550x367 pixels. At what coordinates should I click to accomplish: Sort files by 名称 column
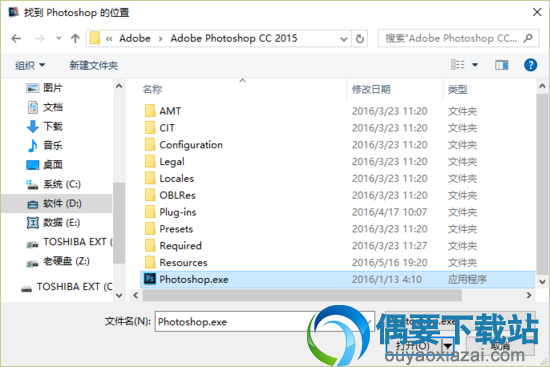pos(153,89)
